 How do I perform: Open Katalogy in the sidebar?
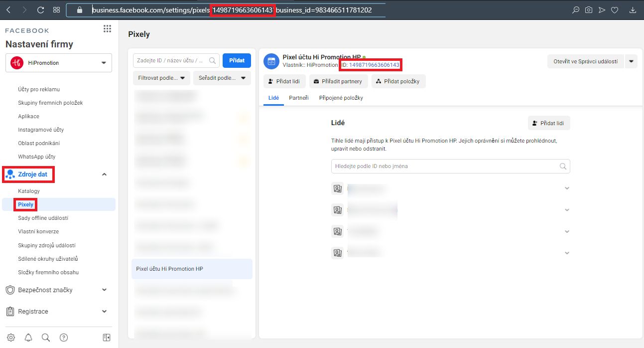pyautogui.click(x=29, y=191)
